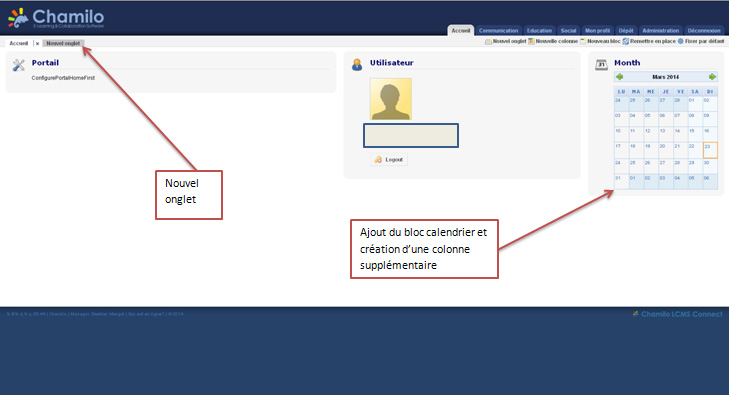Select the Accueil sub-tab under the logo
The height and width of the screenshot is (395, 729).
point(19,43)
